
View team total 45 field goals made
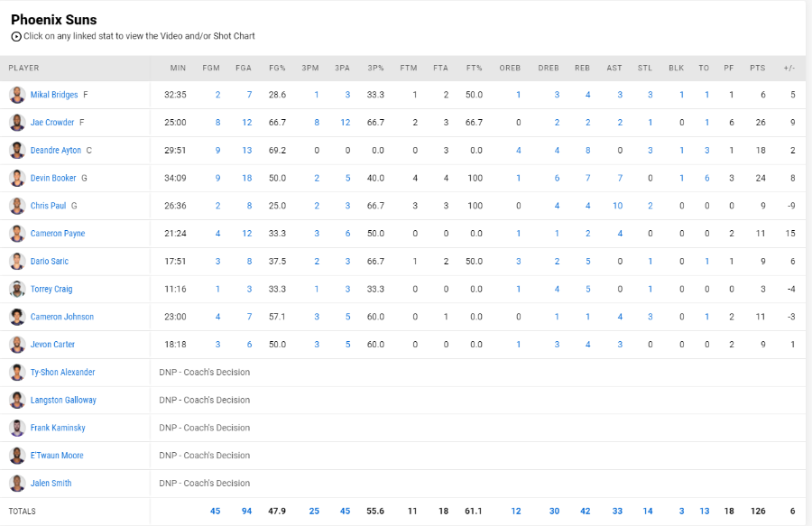[216, 511]
